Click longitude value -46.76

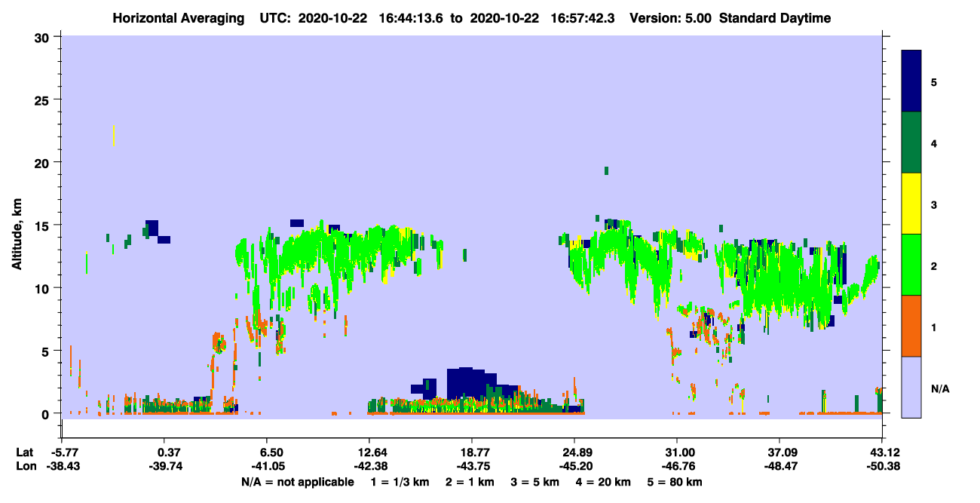677,466
